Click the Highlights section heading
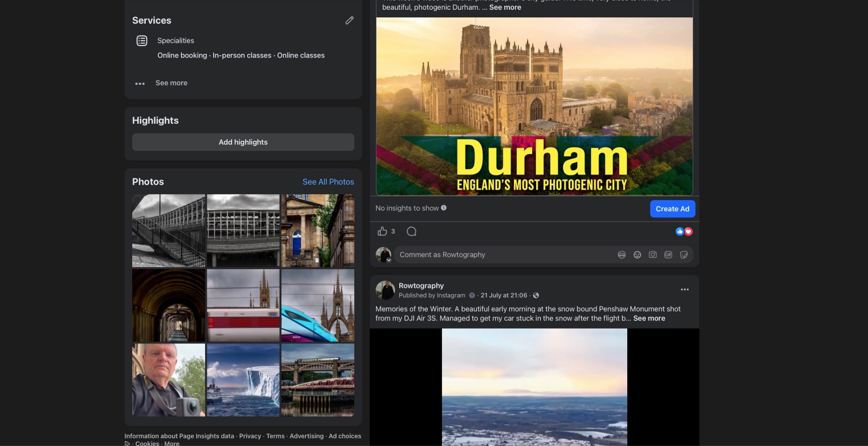This screenshot has width=868, height=446. click(x=155, y=120)
